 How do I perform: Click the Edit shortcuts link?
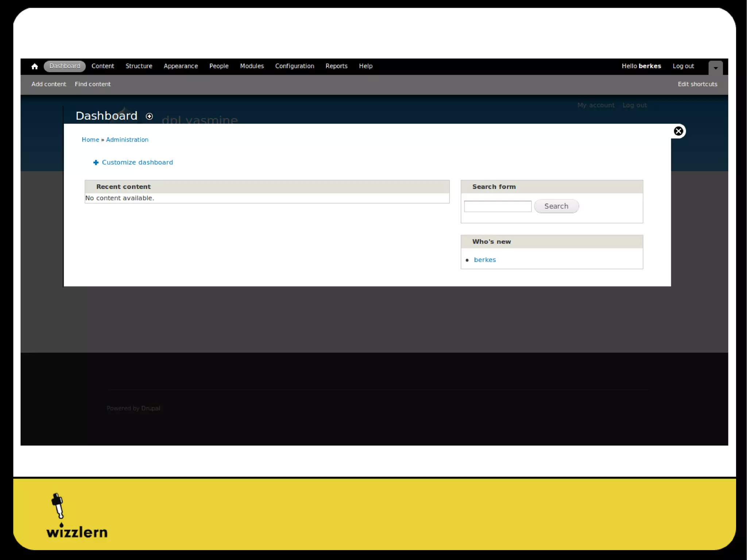tap(697, 84)
